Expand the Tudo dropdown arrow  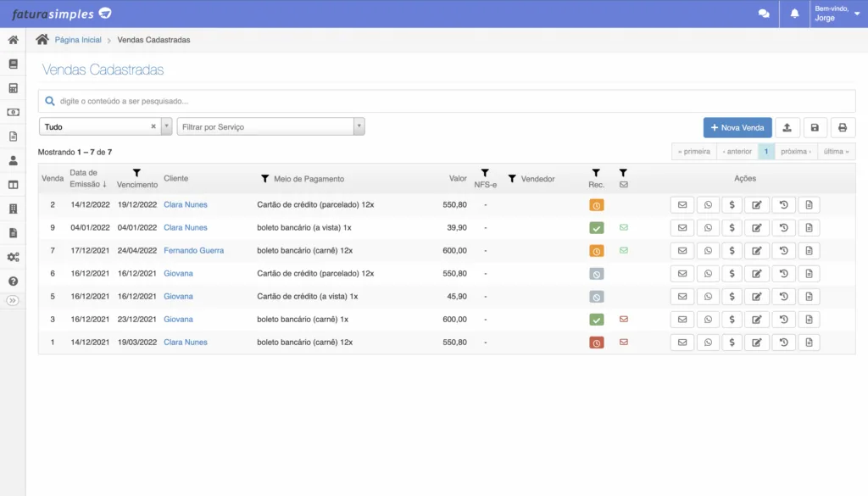pyautogui.click(x=167, y=126)
